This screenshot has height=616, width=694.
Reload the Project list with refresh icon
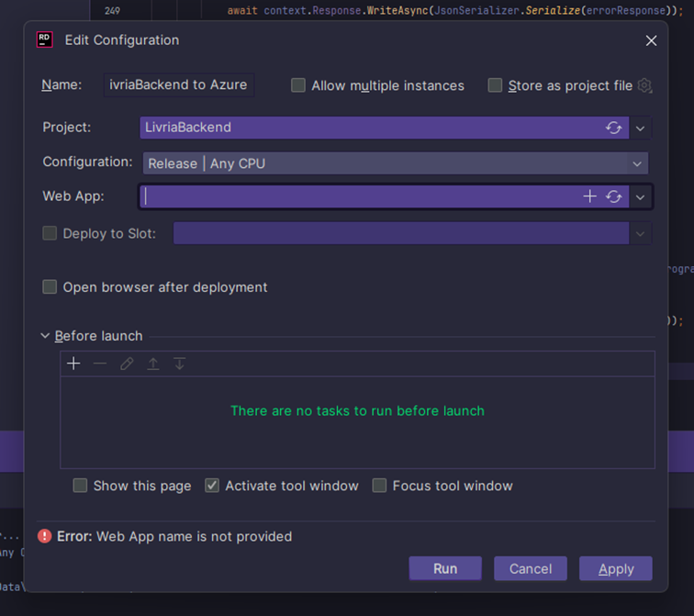click(x=613, y=128)
